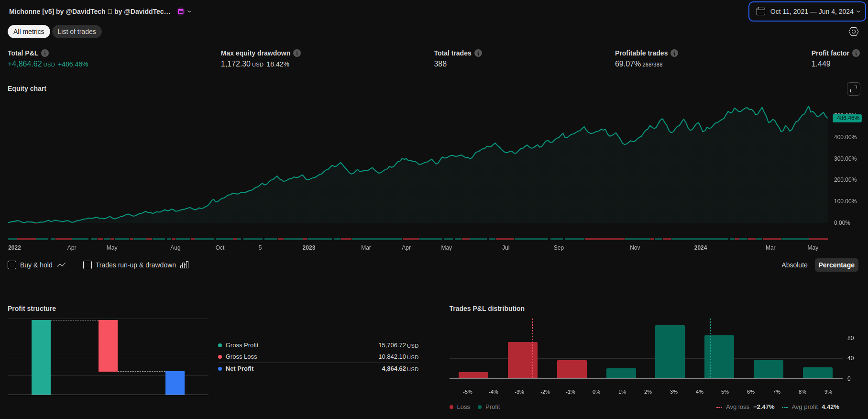868x419 pixels.
Task: Switch to the List of trades tab
Action: coord(77,32)
